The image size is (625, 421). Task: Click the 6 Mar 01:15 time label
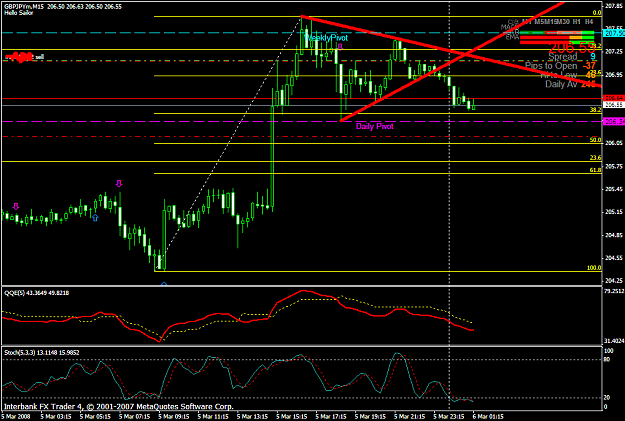click(x=488, y=417)
